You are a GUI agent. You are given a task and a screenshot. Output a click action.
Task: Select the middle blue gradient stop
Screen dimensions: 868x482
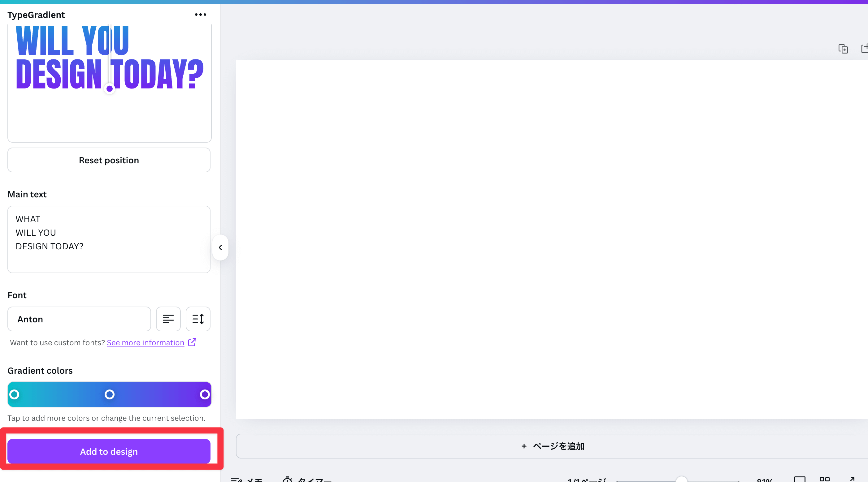(110, 394)
